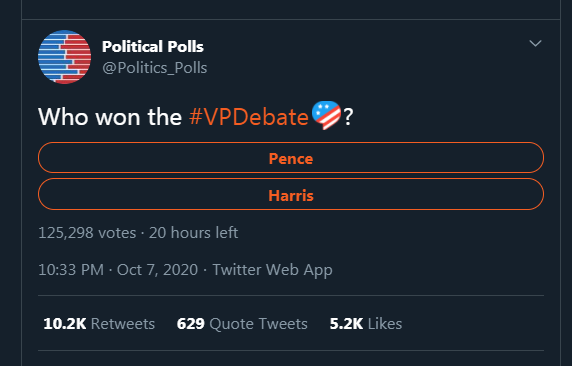Screen dimensions: 572x366
Task: Click the Oct 7, 2020 date
Action: tap(157, 270)
